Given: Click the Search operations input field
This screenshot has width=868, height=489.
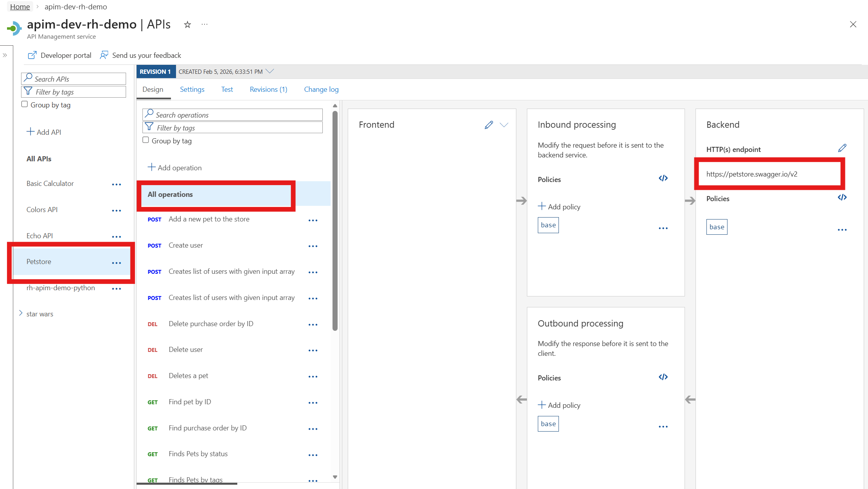Looking at the screenshot, I should [232, 114].
